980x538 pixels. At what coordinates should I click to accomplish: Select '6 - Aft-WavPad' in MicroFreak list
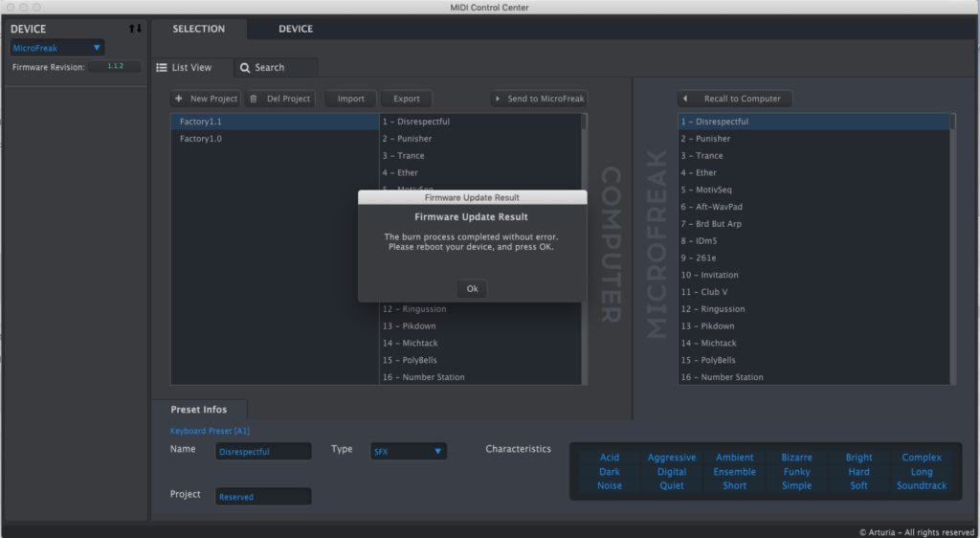click(813, 207)
